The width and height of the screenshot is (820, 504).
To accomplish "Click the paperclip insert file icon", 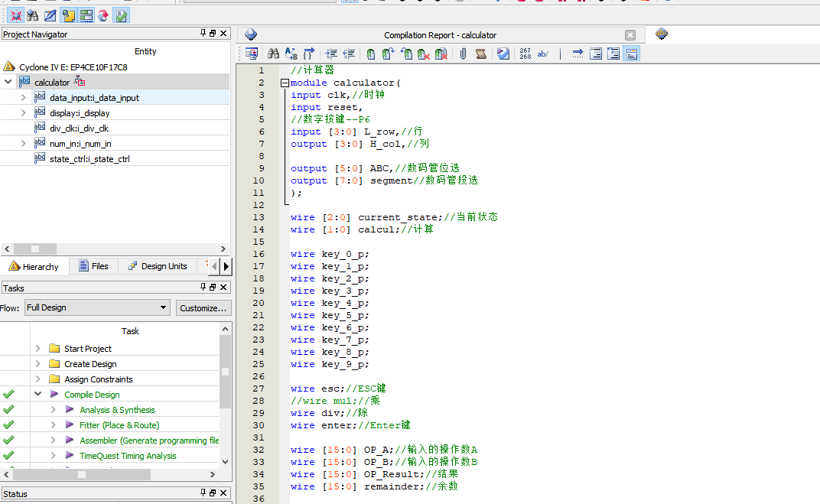I will coord(463,54).
